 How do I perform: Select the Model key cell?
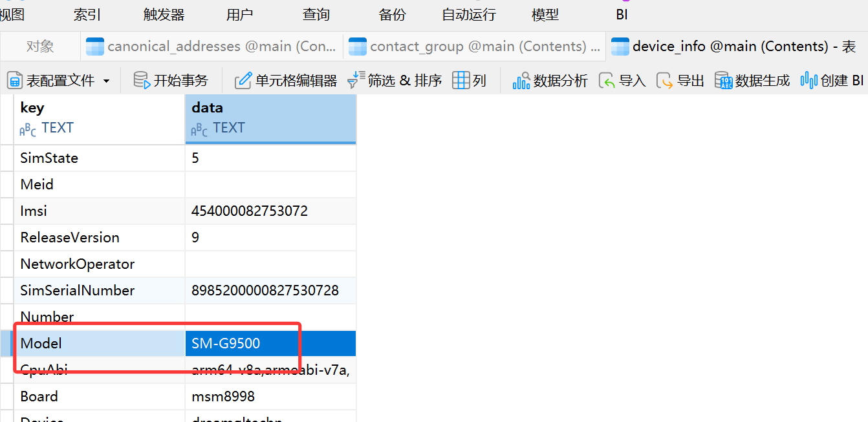(x=100, y=343)
